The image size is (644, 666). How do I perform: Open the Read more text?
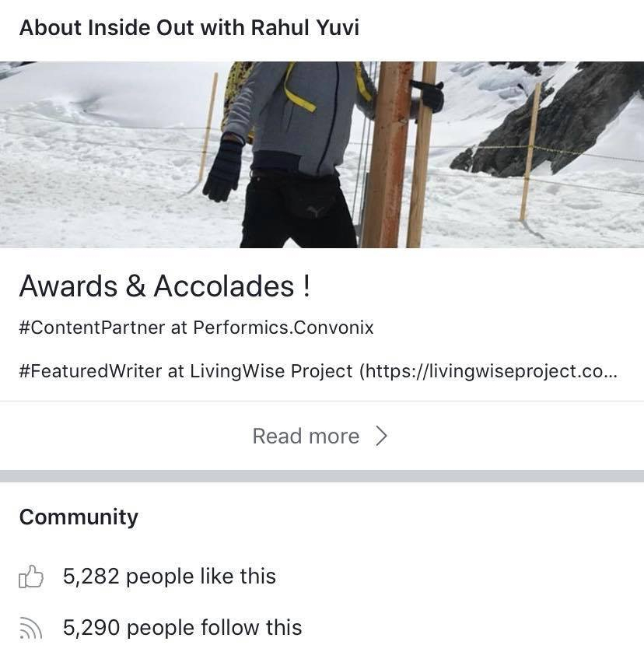click(306, 436)
